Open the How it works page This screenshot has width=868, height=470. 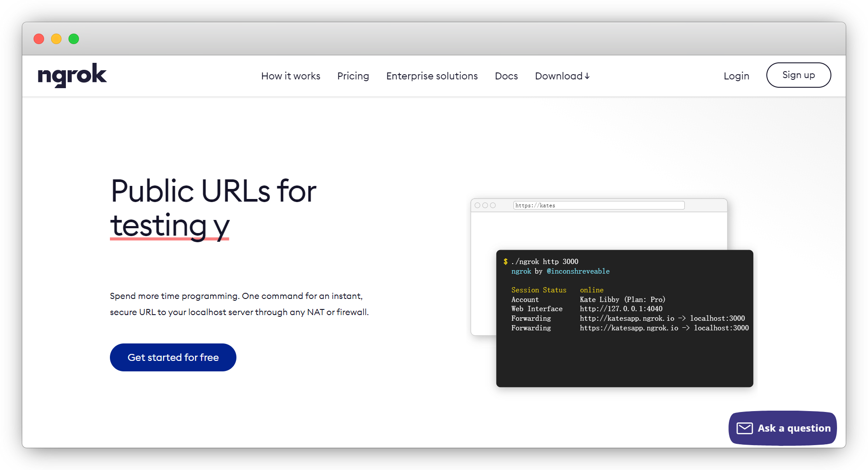tap(290, 76)
